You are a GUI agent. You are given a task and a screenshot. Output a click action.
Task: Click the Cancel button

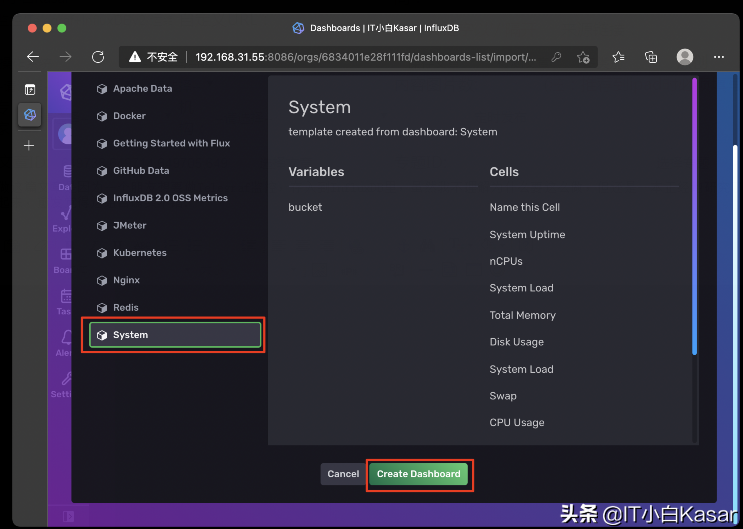pyautogui.click(x=343, y=474)
